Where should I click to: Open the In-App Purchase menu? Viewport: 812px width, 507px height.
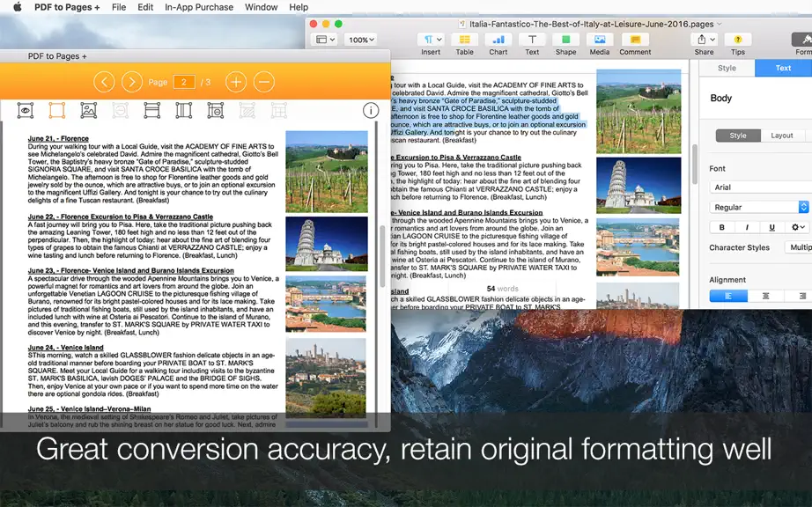(x=199, y=7)
